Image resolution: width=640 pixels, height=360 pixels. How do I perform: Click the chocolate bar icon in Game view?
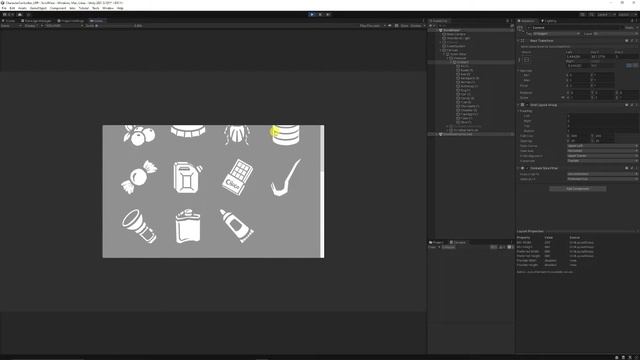coord(238,177)
